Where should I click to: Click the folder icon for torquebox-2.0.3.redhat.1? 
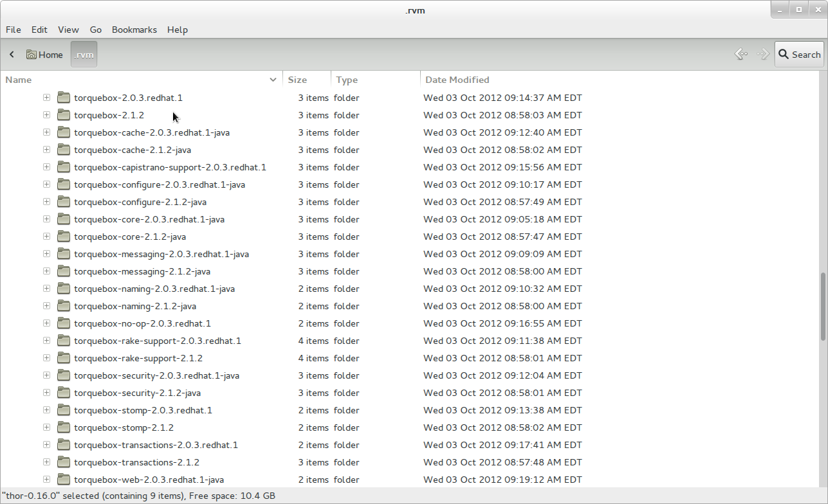tap(63, 98)
